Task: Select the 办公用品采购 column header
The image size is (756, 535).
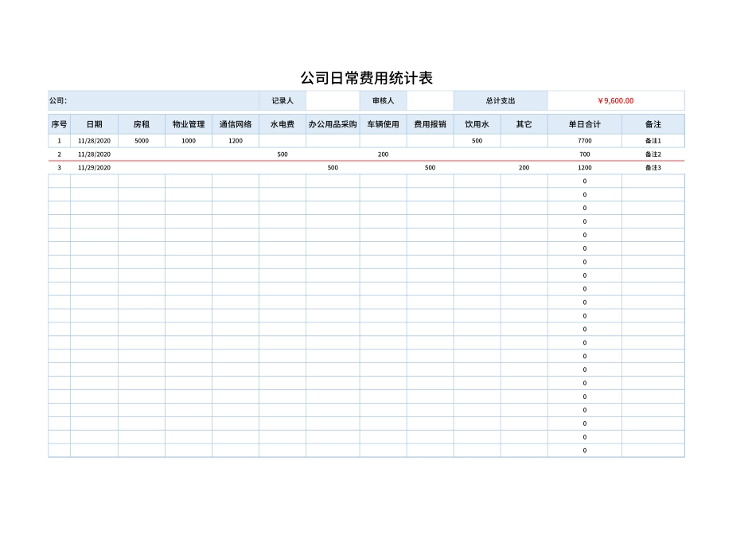Action: (332, 123)
